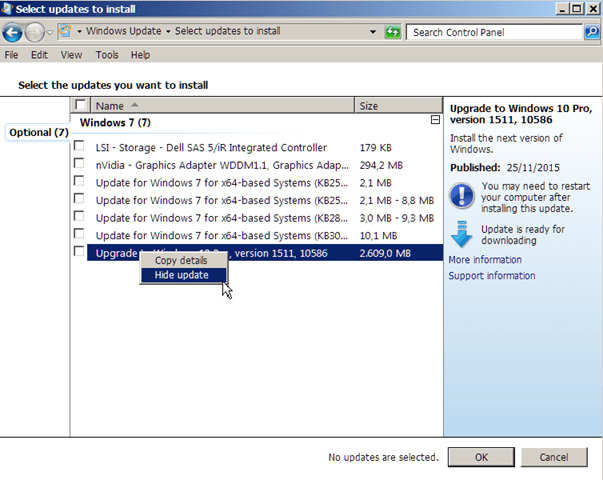Viewport: 603px width, 480px height.
Task: Toggle the select-all checkbox in header
Action: pos(80,105)
